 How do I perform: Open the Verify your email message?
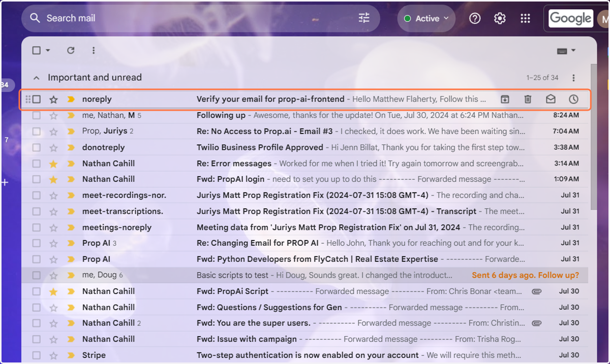(x=304, y=100)
